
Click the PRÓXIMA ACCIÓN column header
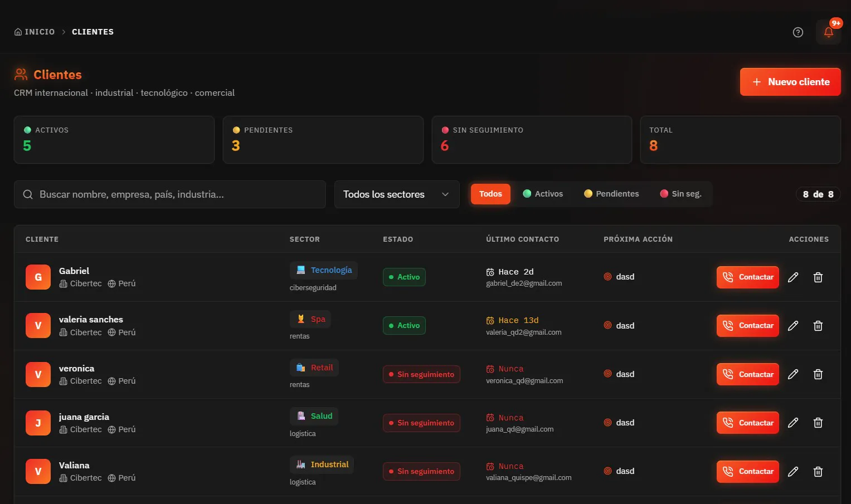638,239
